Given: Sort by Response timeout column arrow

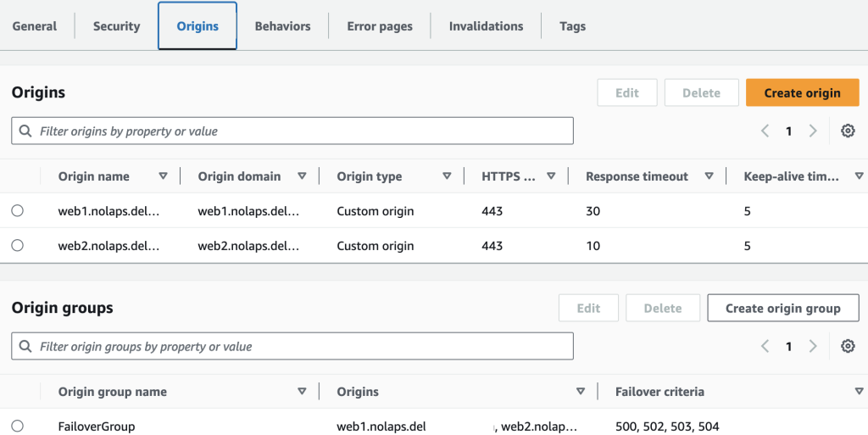Looking at the screenshot, I should [x=708, y=176].
